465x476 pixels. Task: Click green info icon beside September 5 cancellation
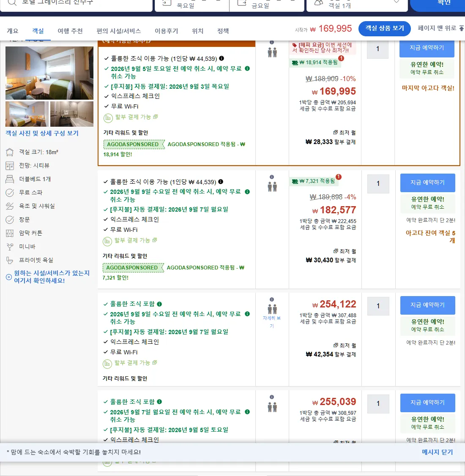tap(247, 68)
